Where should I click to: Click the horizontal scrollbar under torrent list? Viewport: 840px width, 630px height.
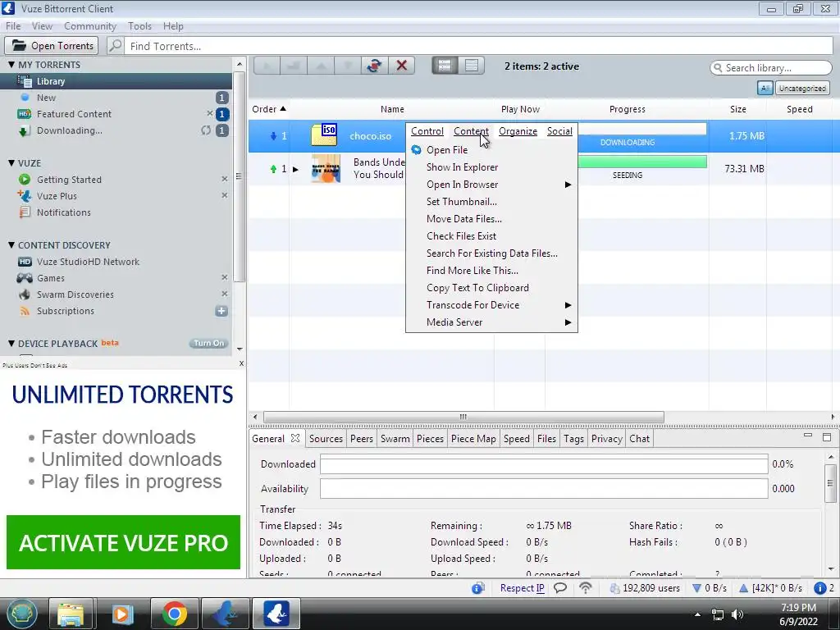point(463,417)
